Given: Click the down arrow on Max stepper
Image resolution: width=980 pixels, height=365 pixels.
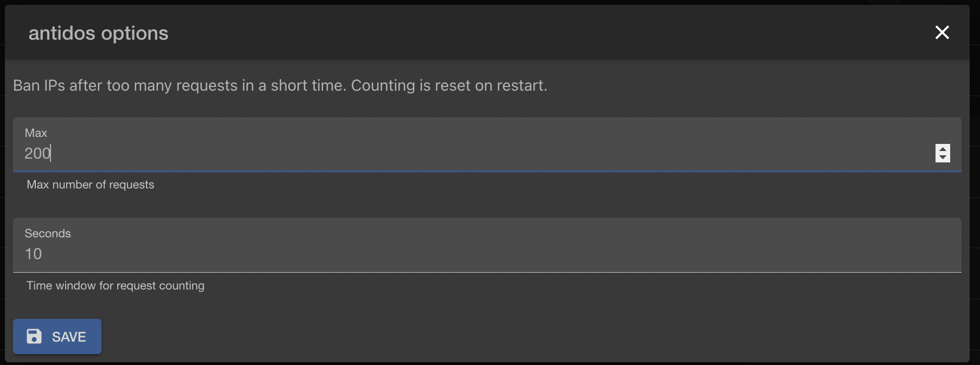Looking at the screenshot, I should click(x=942, y=158).
